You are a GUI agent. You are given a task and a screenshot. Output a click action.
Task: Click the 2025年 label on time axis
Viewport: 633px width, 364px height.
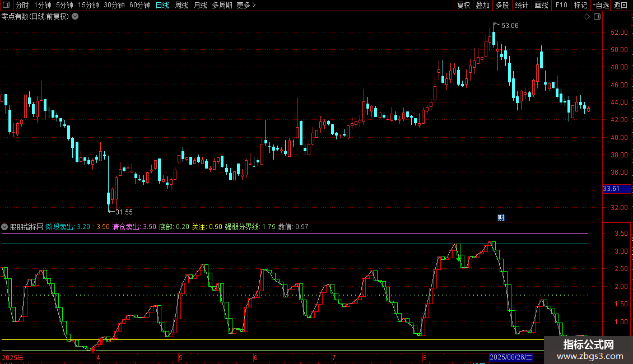(13, 357)
